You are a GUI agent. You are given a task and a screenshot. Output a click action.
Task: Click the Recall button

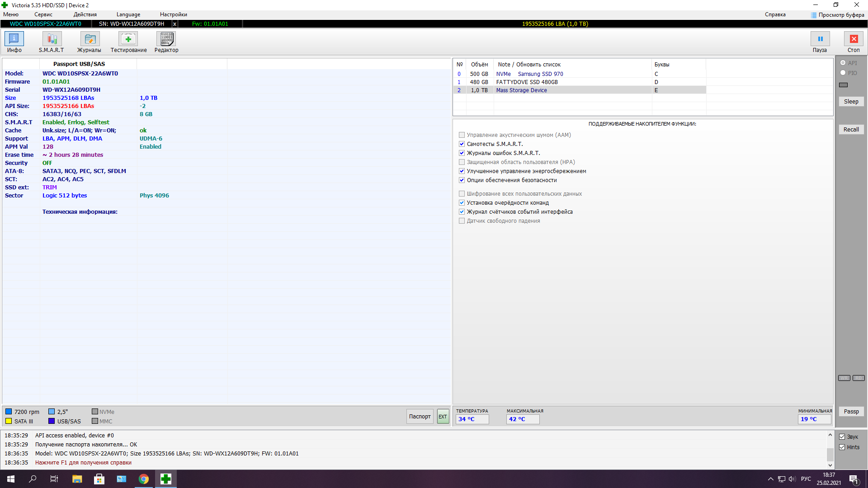(851, 130)
